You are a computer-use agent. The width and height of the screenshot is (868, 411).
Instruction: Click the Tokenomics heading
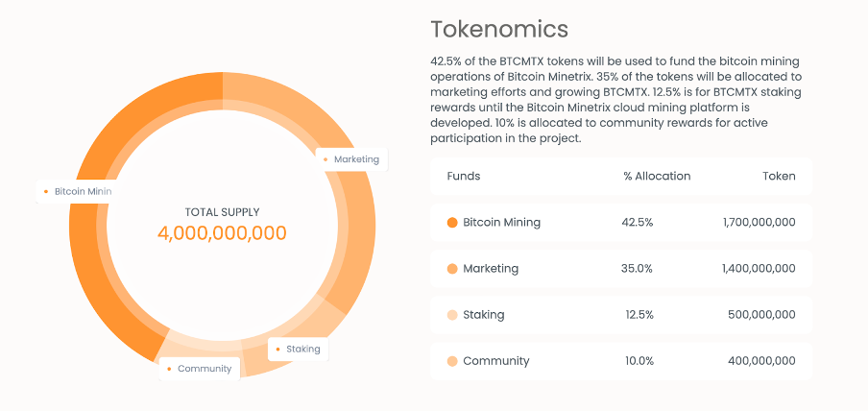499,29
